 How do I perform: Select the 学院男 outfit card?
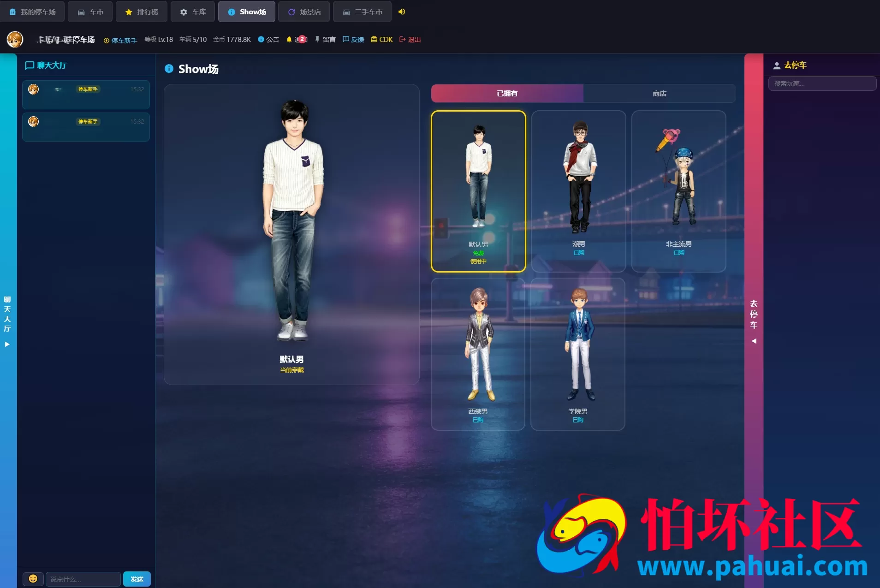(578, 354)
